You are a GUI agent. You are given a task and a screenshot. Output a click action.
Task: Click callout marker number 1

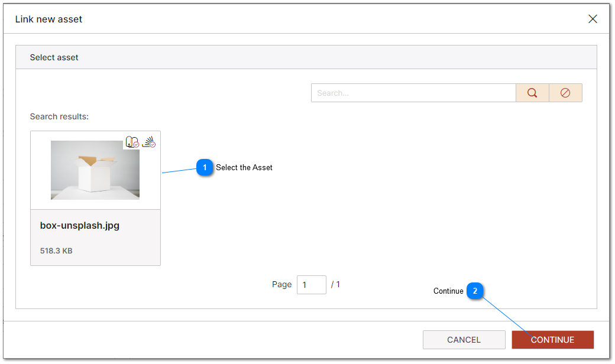(205, 168)
